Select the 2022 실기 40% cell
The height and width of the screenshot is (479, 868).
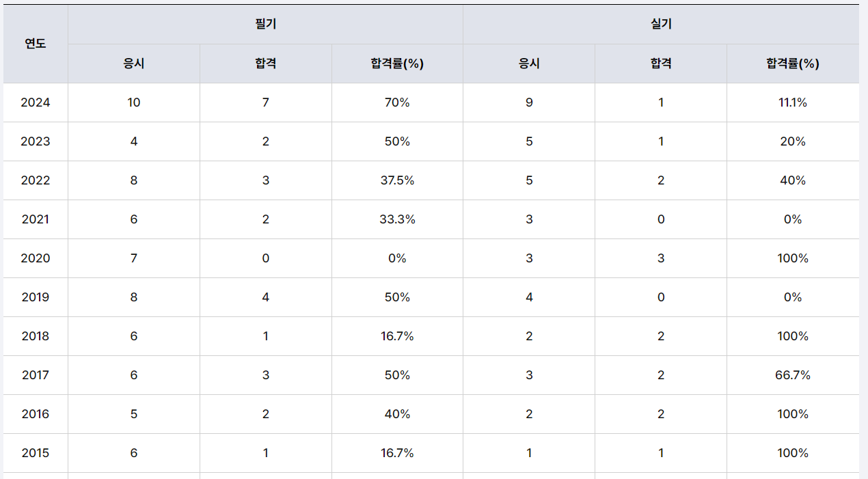click(x=792, y=180)
